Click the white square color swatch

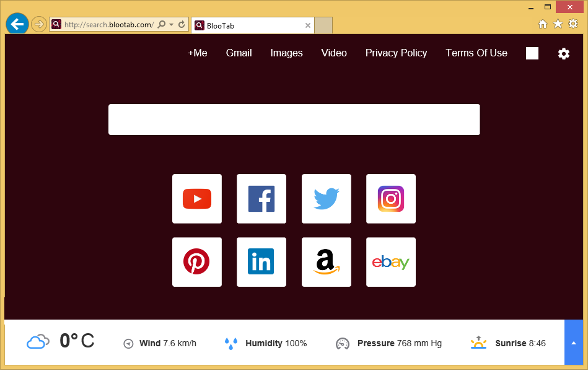532,53
